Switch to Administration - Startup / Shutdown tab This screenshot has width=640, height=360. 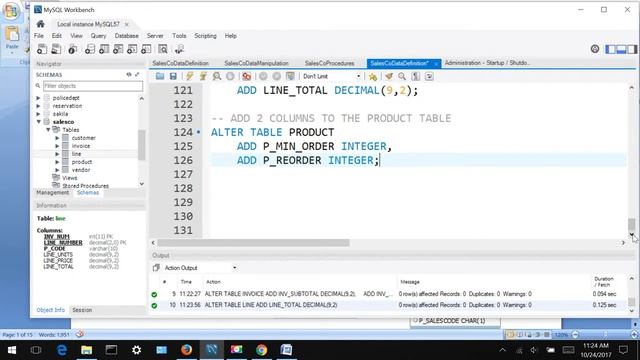click(x=487, y=63)
